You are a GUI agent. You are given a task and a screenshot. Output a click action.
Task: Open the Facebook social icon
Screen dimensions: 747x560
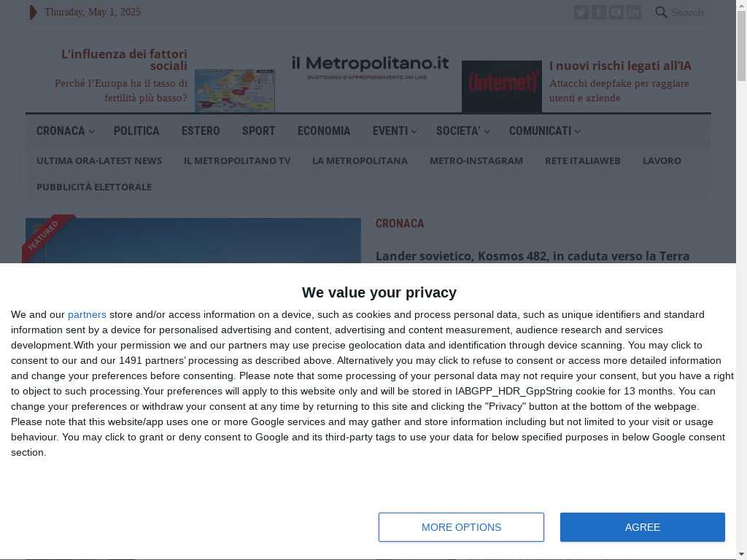tap(599, 12)
